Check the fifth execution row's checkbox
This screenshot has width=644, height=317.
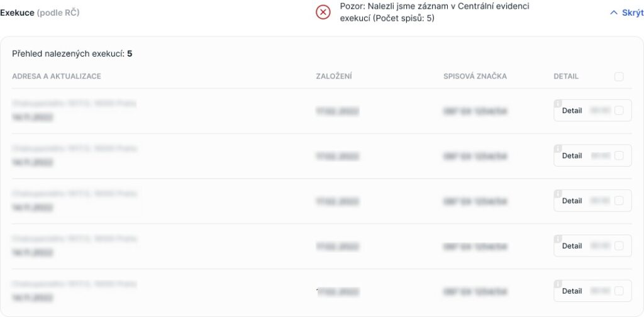(619, 291)
